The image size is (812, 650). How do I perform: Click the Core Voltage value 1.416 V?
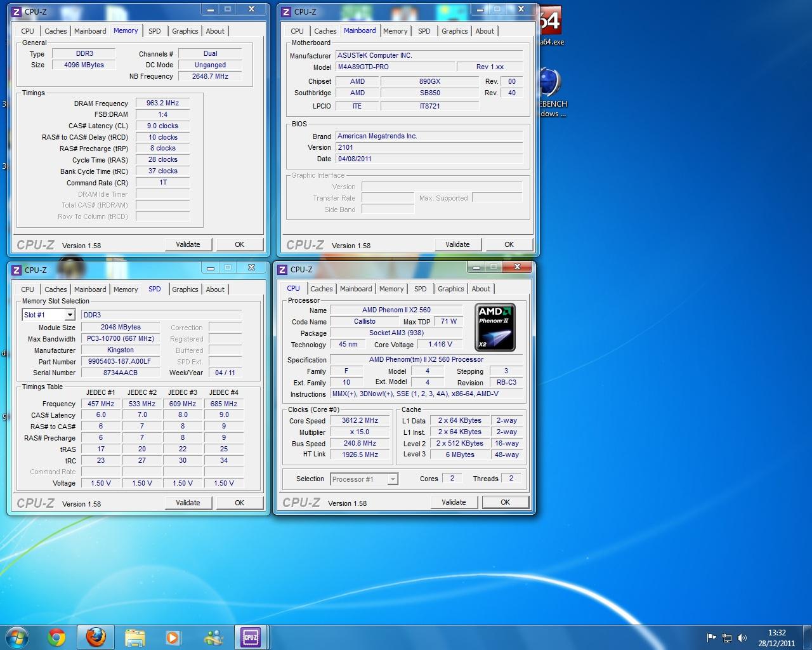(441, 344)
